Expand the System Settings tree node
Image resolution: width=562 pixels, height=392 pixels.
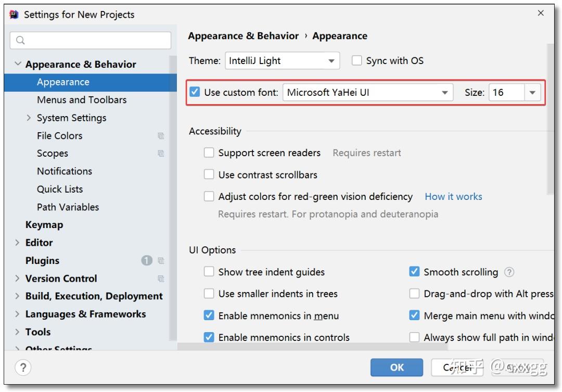(29, 118)
